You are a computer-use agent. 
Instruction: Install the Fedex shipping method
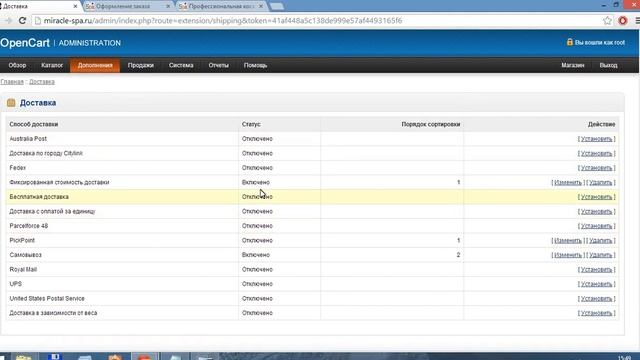(596, 168)
